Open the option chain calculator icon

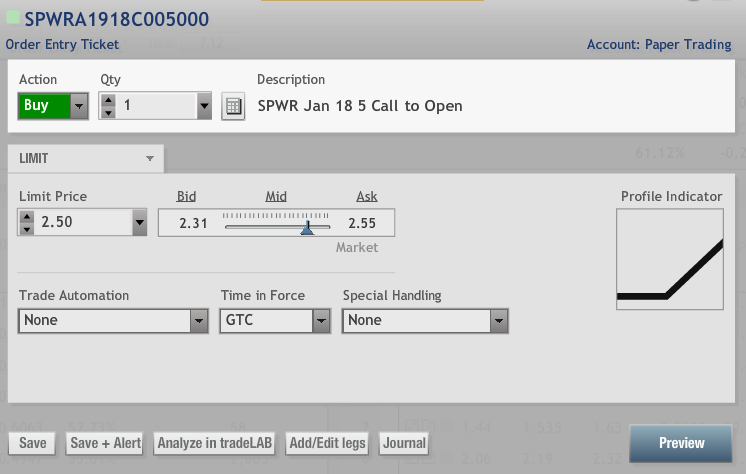coord(233,106)
